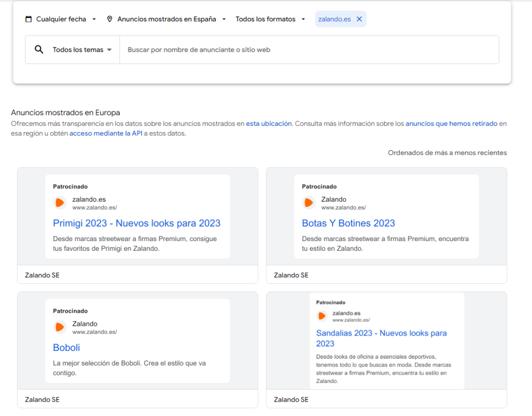Open the Cualquier fecha date dropdown
The width and height of the screenshot is (532, 416).
61,19
